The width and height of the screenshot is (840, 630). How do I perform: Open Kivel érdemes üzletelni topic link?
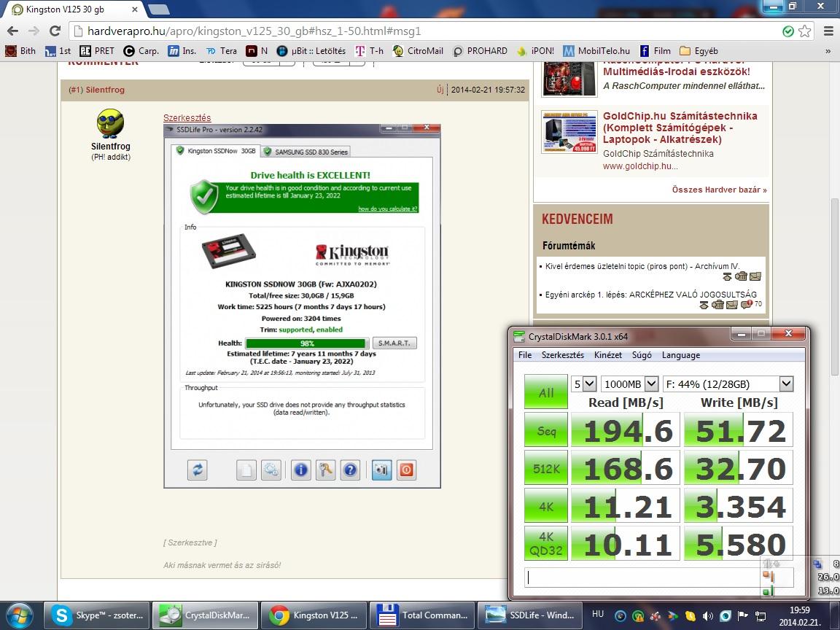click(642, 265)
